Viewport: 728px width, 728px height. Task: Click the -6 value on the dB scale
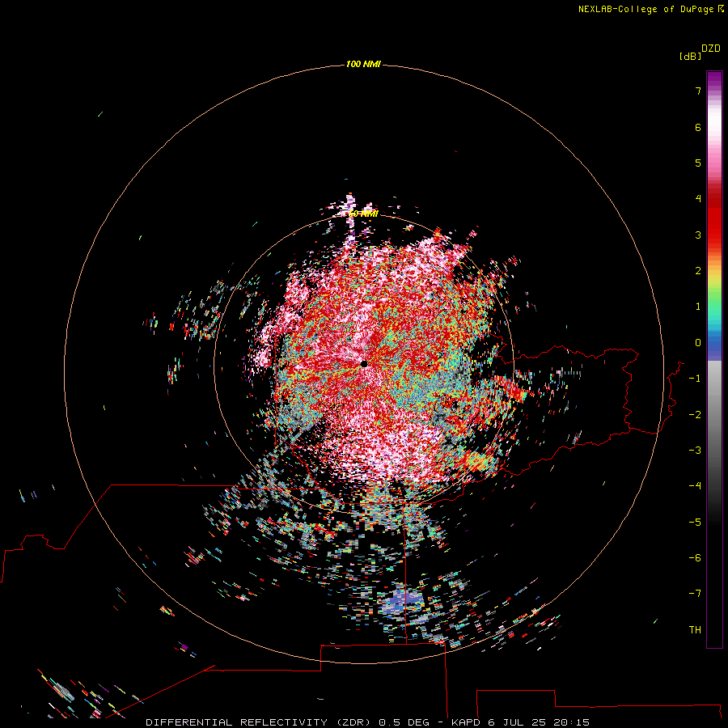tap(695, 558)
